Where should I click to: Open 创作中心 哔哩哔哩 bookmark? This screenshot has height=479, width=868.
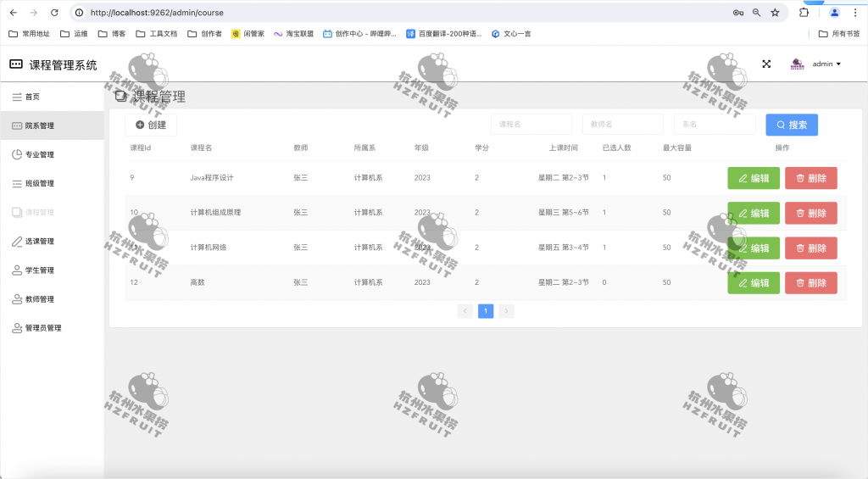coord(359,34)
